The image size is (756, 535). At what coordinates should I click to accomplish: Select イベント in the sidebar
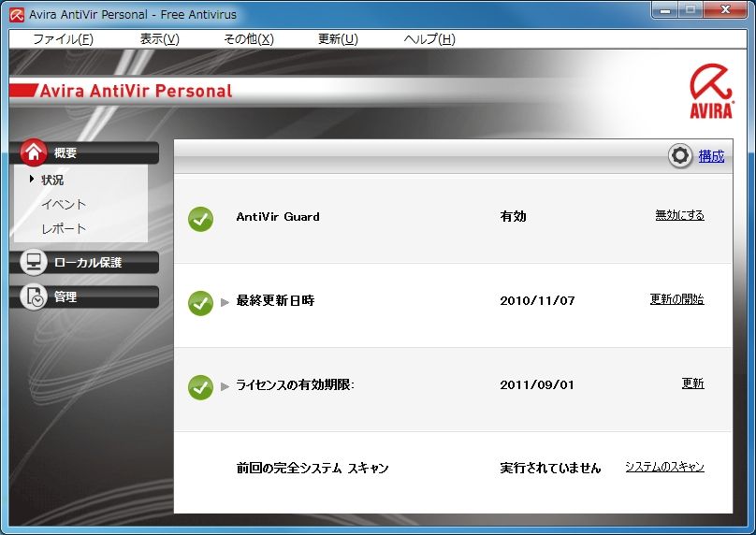click(x=64, y=204)
